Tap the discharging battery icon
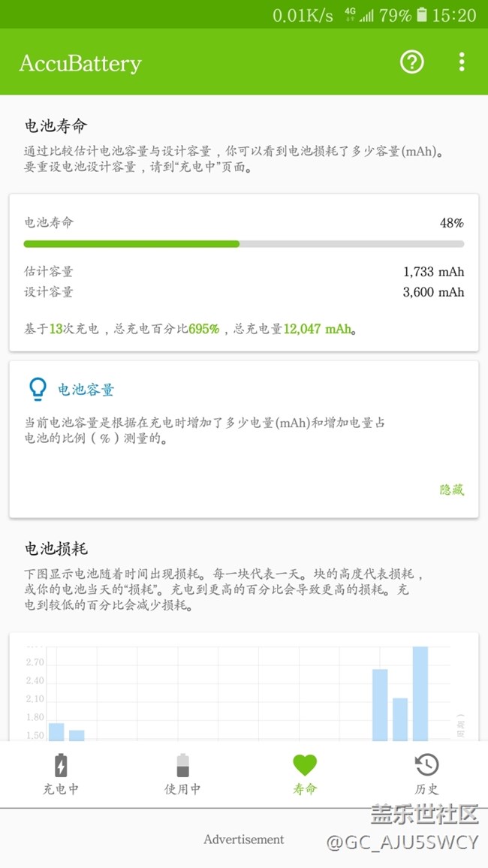Screen dimensions: 488x868 [x=182, y=765]
